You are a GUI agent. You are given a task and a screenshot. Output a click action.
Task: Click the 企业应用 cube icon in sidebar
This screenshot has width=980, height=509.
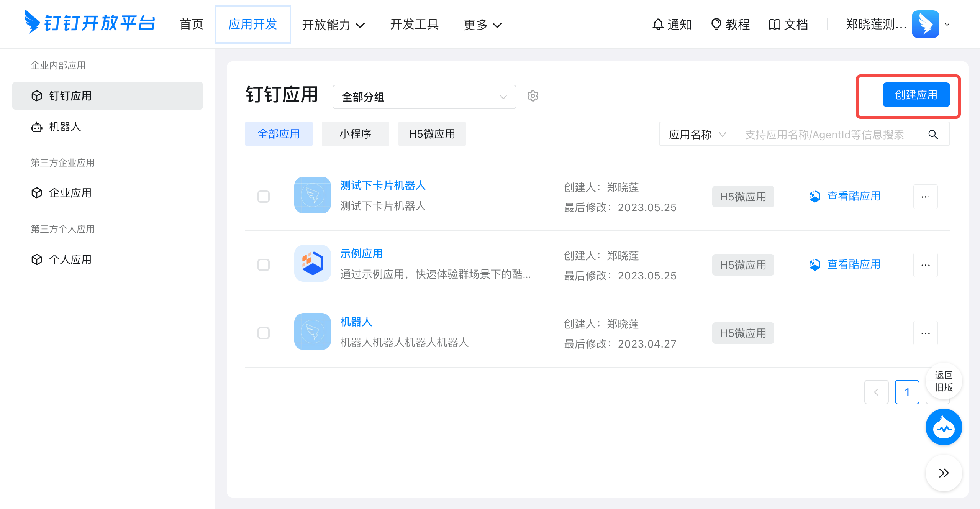click(x=37, y=193)
